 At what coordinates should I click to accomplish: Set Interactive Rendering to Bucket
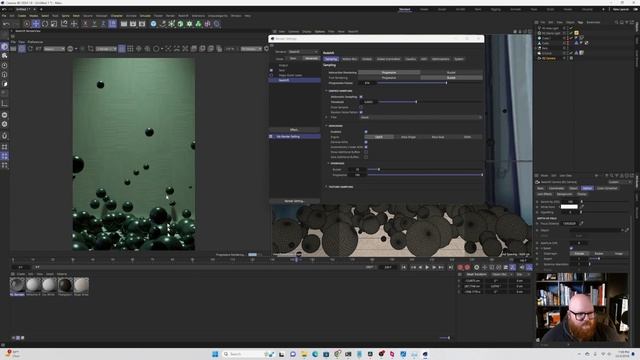pos(451,73)
